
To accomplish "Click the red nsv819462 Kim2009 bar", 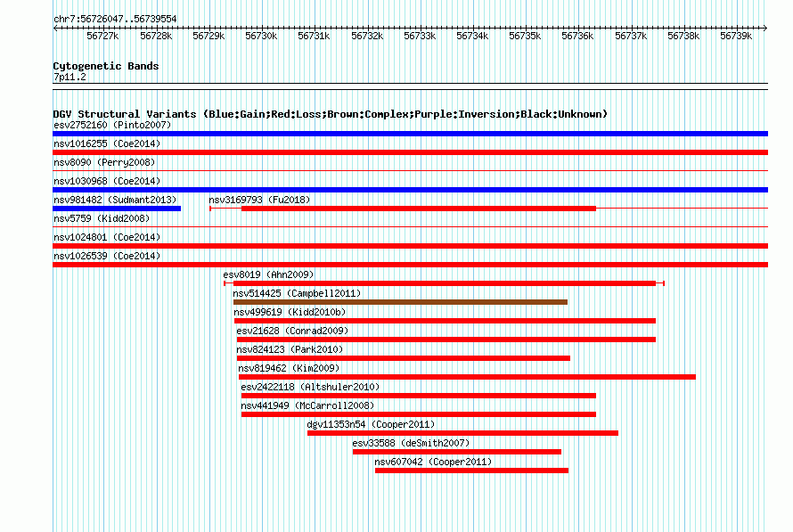I will 467,377.
